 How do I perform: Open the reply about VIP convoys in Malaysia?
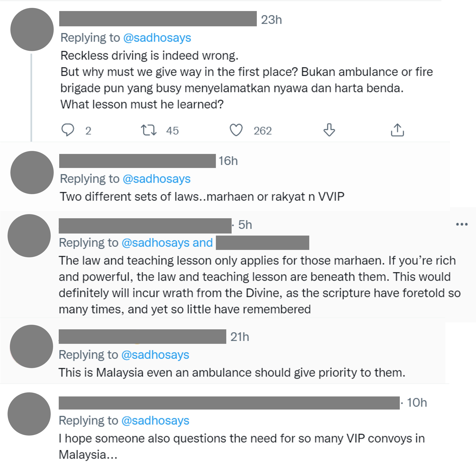pyautogui.click(x=241, y=439)
